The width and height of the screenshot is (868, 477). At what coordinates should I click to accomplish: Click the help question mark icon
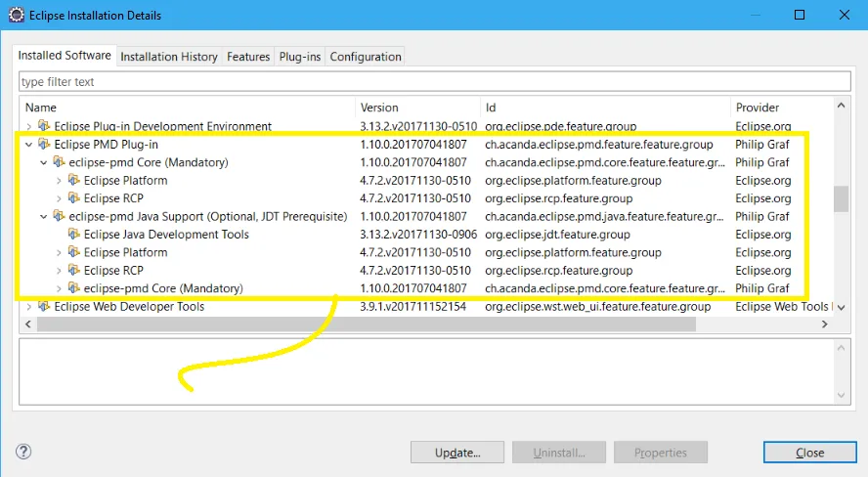coord(23,452)
